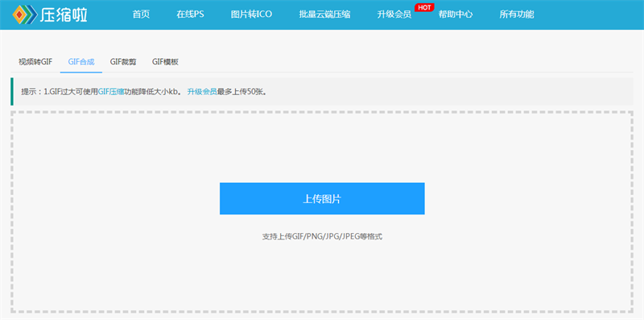The height and width of the screenshot is (320, 644).
Task: Select the GIF合成 tab
Action: (x=81, y=62)
